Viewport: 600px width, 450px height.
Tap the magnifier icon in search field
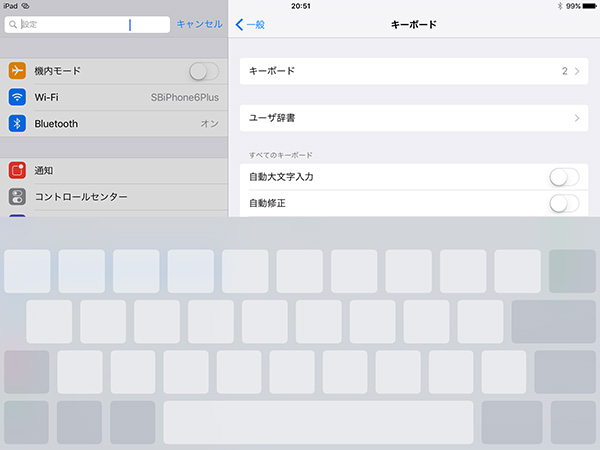[x=14, y=24]
